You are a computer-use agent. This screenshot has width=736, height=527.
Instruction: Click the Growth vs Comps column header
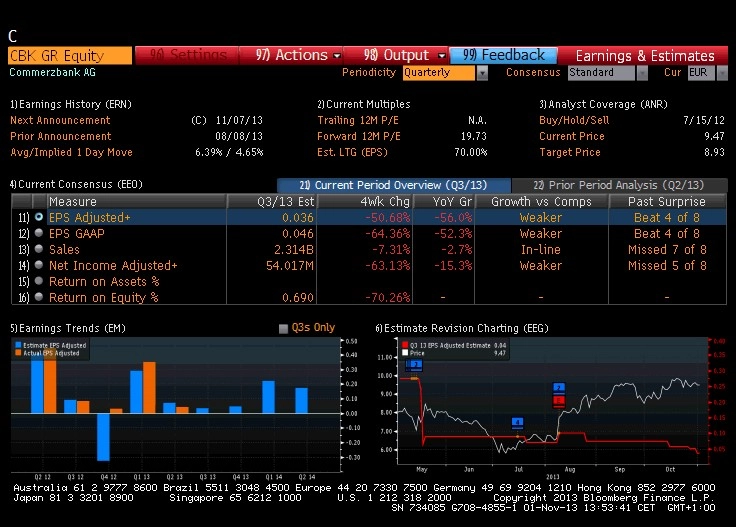[x=542, y=201]
